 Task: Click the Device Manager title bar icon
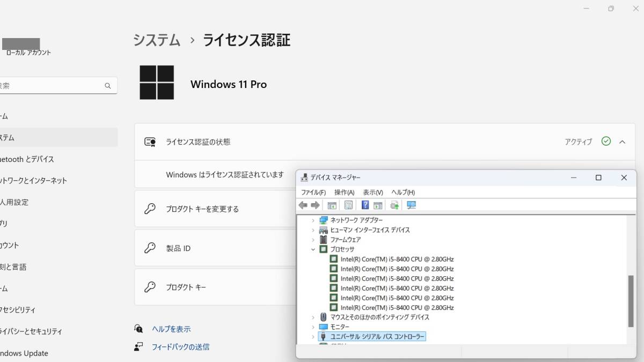tap(304, 178)
